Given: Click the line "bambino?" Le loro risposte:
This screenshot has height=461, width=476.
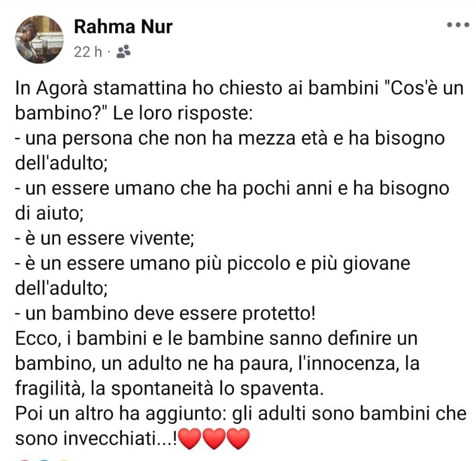Looking at the screenshot, I should click(x=134, y=113).
